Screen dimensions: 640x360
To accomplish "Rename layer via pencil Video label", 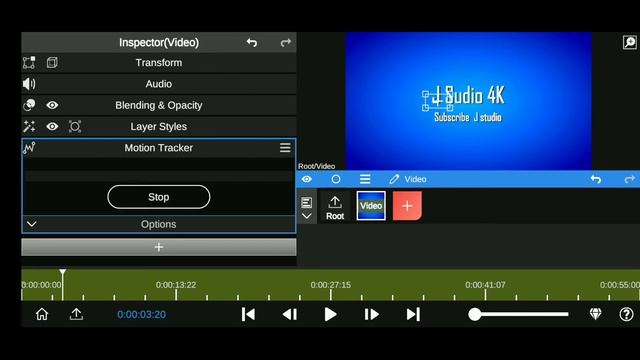I will (x=408, y=179).
